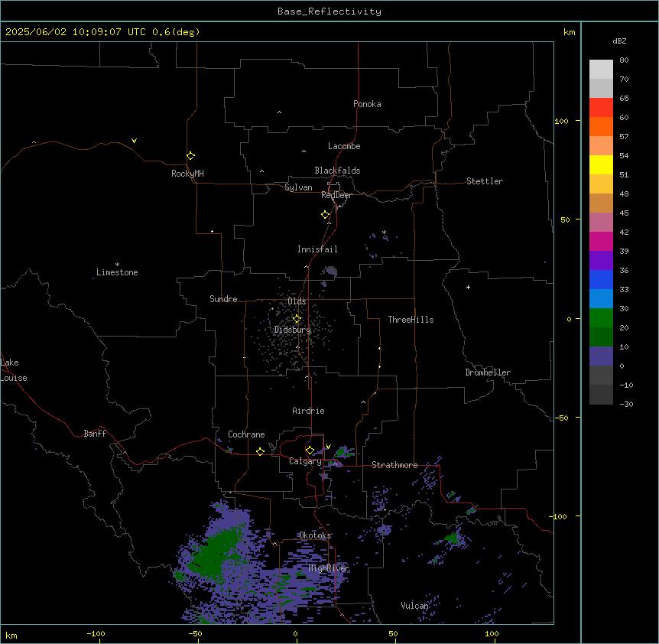Pick the magenta 39-42 dBZ legend swatch
This screenshot has width=659, height=644.
[x=601, y=241]
